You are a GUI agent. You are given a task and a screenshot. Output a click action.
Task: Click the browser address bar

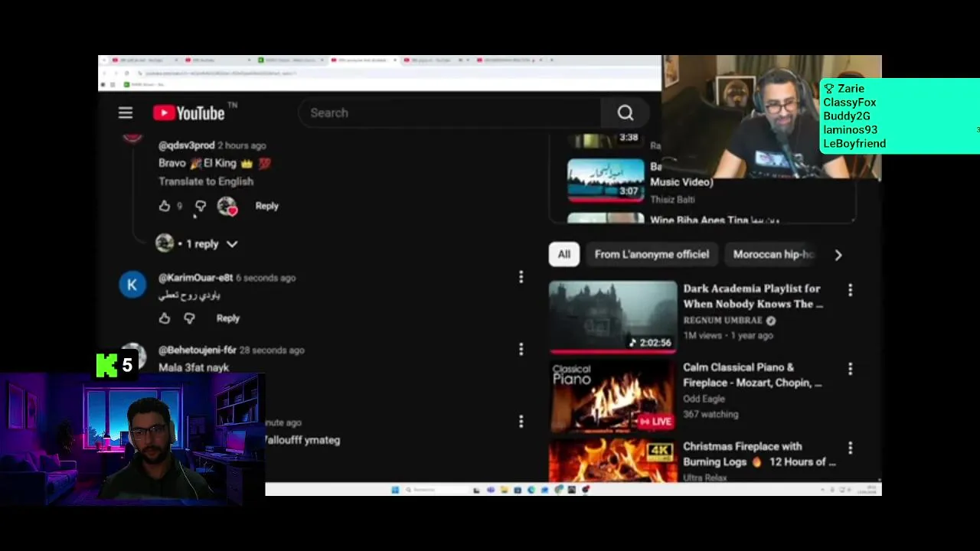tap(383, 73)
